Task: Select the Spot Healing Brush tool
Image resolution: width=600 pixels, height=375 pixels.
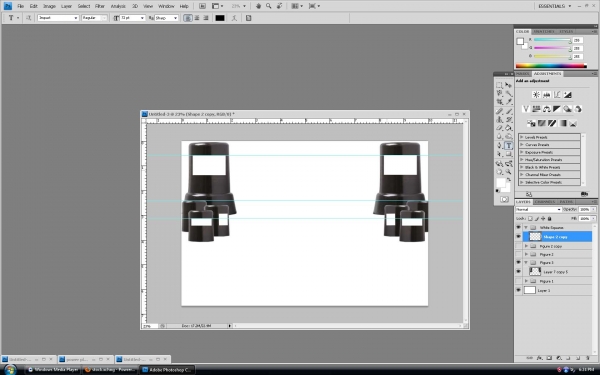Action: [499, 111]
